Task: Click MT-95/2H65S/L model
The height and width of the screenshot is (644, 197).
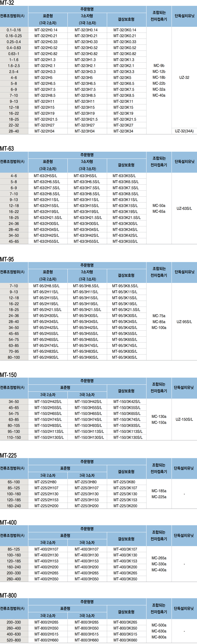Action: [46, 340]
